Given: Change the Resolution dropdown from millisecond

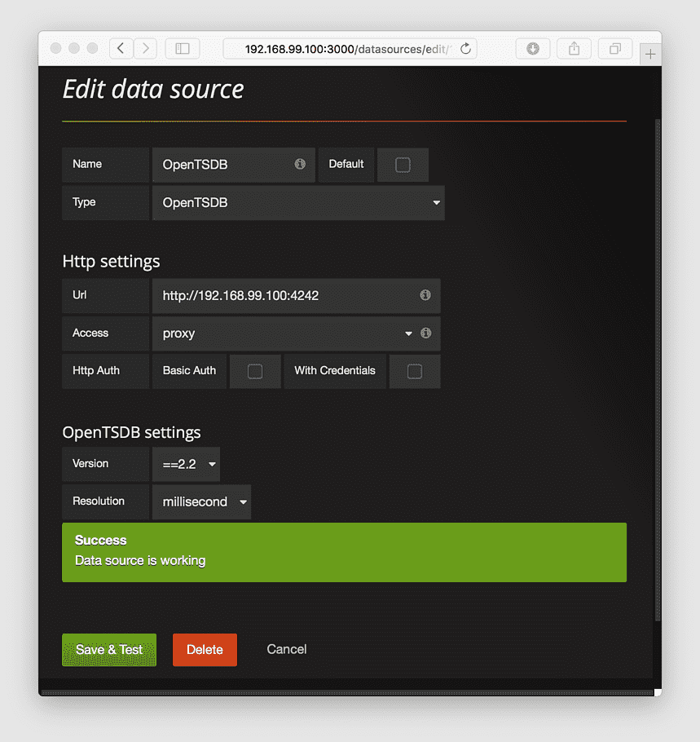Looking at the screenshot, I should click(201, 501).
